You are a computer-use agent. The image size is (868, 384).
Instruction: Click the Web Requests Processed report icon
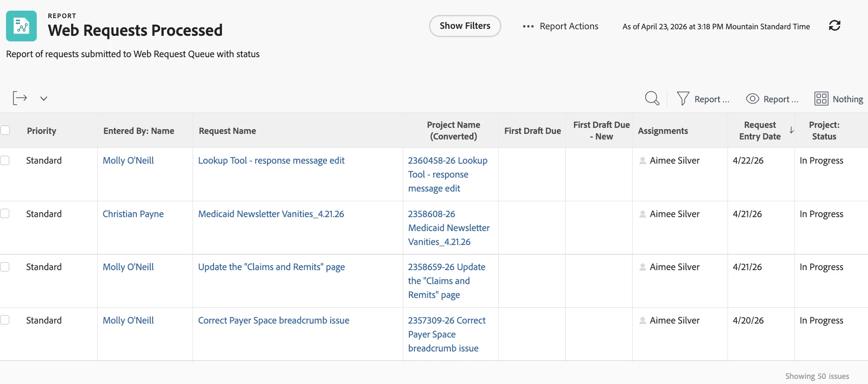click(x=21, y=26)
